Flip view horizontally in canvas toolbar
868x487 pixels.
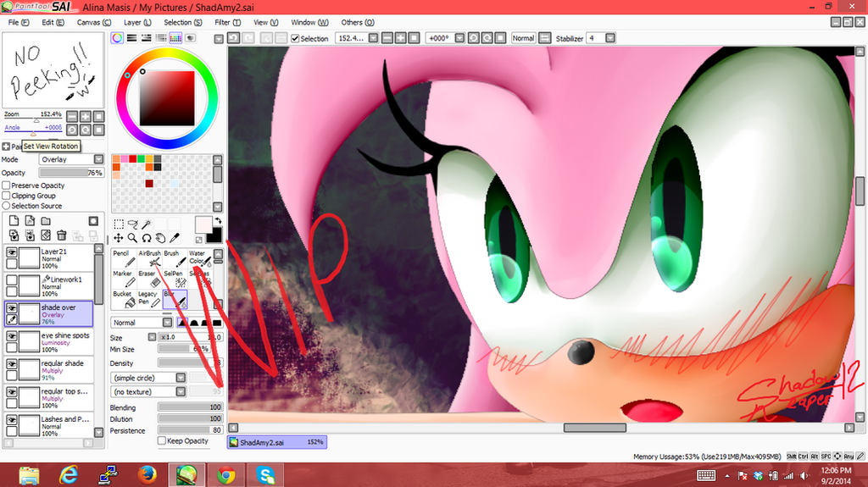545,38
